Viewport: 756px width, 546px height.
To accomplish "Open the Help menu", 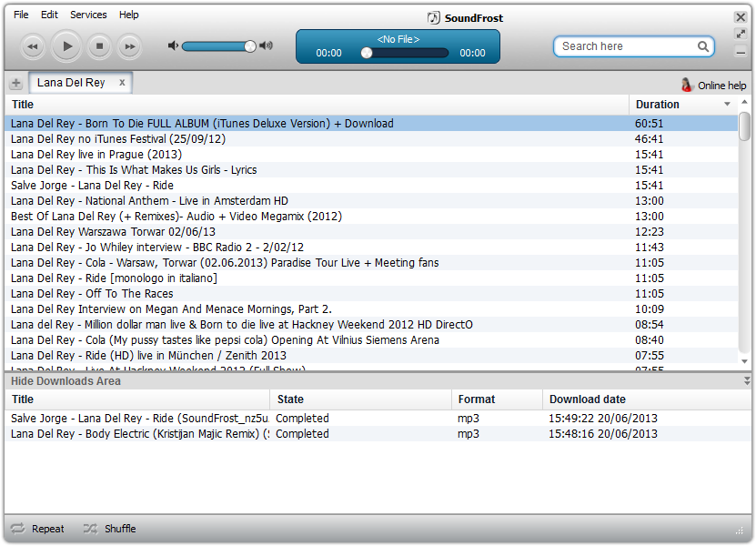I will coord(129,15).
